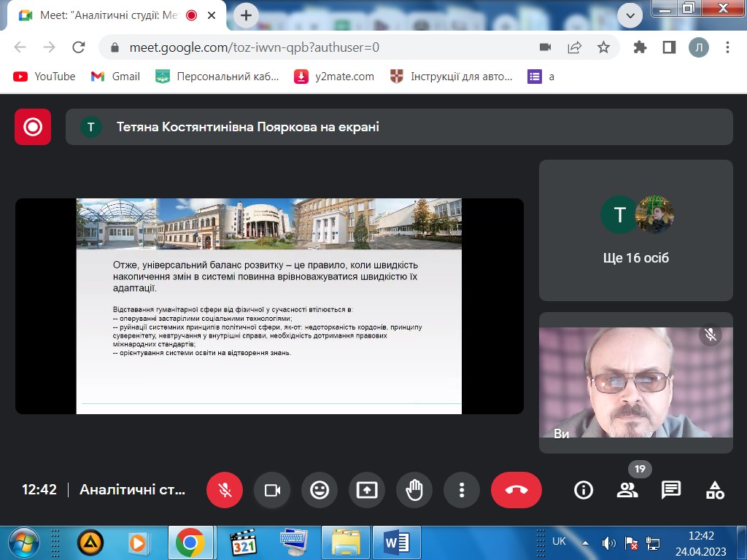Turn on your camera

(271, 490)
